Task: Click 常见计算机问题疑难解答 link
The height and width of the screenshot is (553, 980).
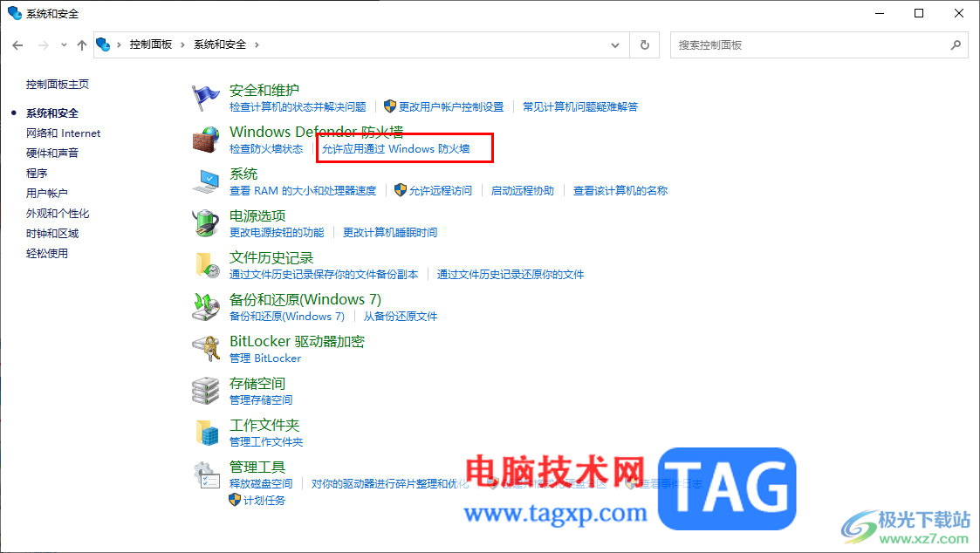Action: pyautogui.click(x=580, y=107)
